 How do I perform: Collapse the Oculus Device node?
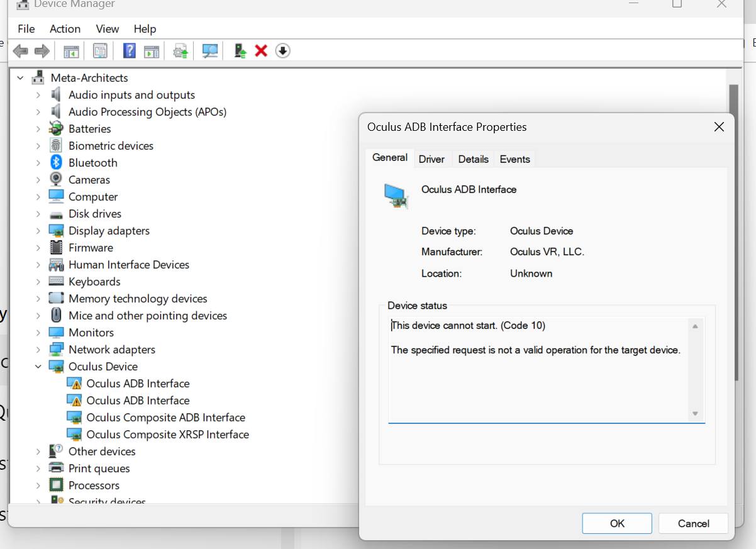(x=38, y=367)
